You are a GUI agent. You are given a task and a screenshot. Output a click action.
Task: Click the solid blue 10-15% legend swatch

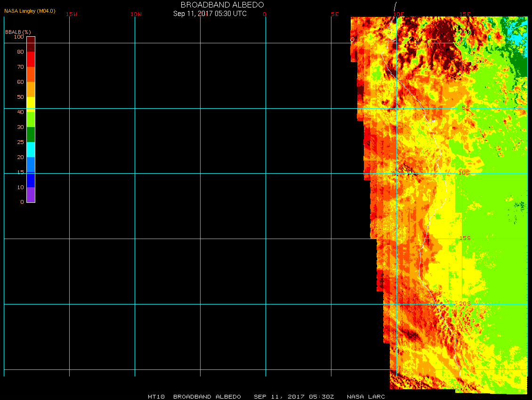[31, 180]
